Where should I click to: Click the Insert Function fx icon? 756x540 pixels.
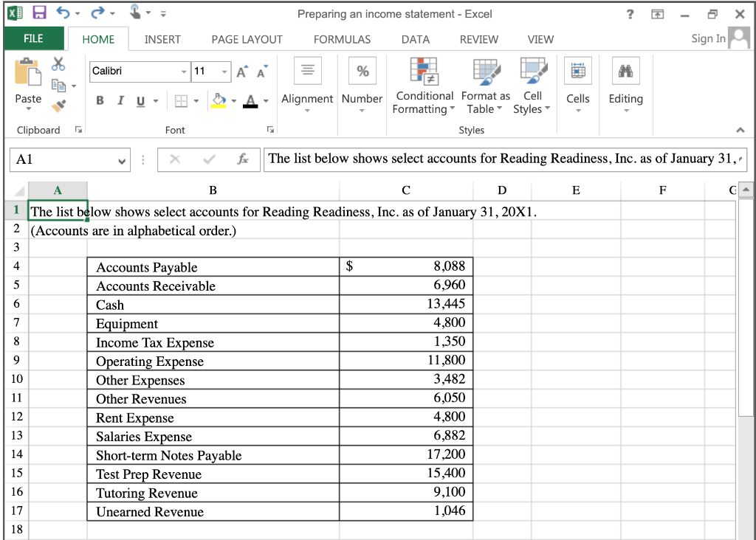coord(245,159)
